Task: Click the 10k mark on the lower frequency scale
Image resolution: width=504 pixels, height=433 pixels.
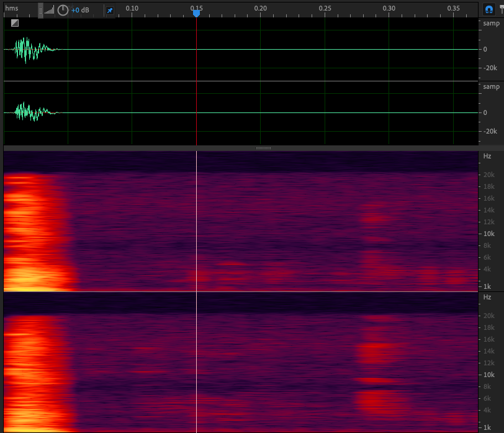Action: pyautogui.click(x=488, y=375)
